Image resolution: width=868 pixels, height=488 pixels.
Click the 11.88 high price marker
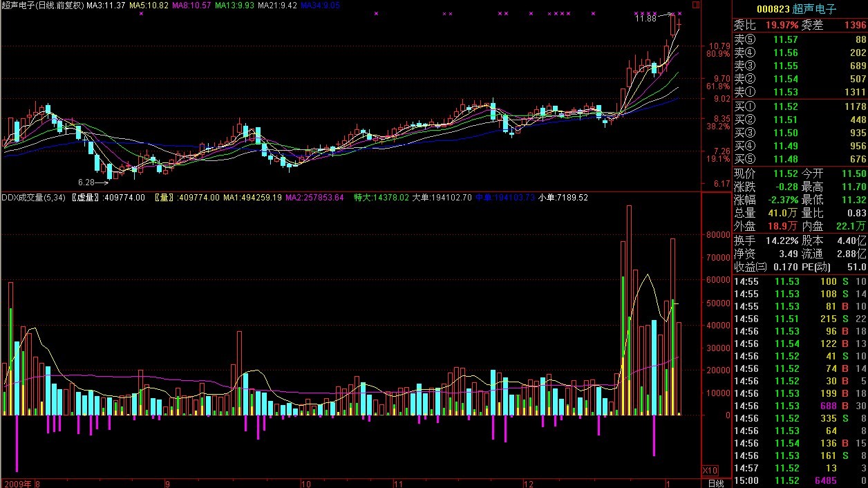[645, 19]
